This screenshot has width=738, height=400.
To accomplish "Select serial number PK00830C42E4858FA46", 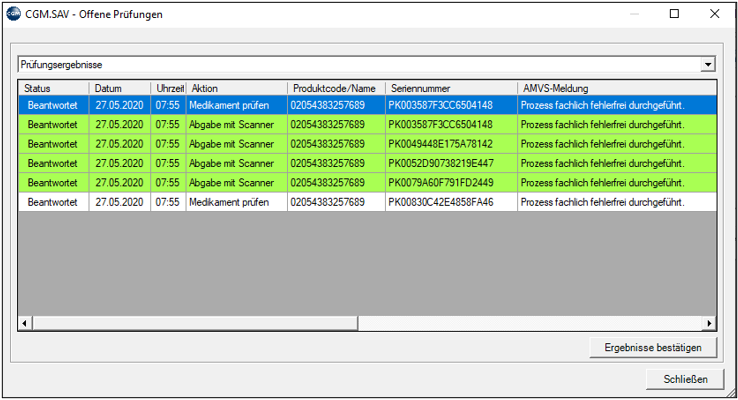I will pyautogui.click(x=441, y=202).
